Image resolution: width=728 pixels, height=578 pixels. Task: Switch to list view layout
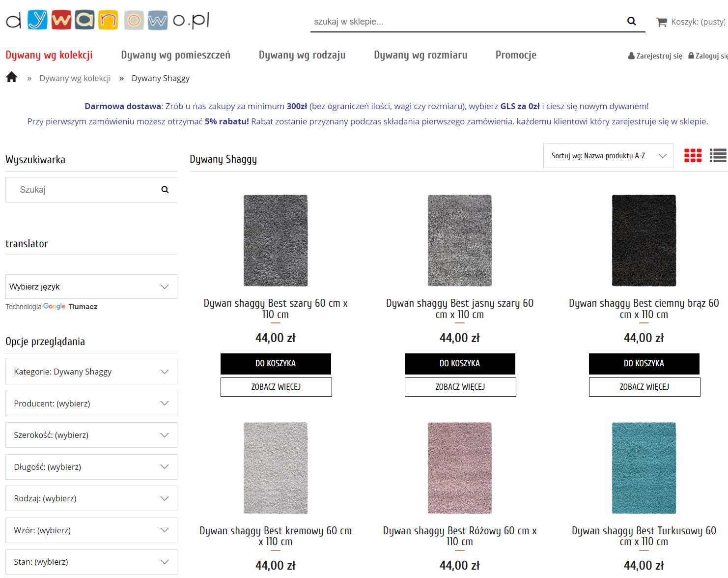click(718, 156)
